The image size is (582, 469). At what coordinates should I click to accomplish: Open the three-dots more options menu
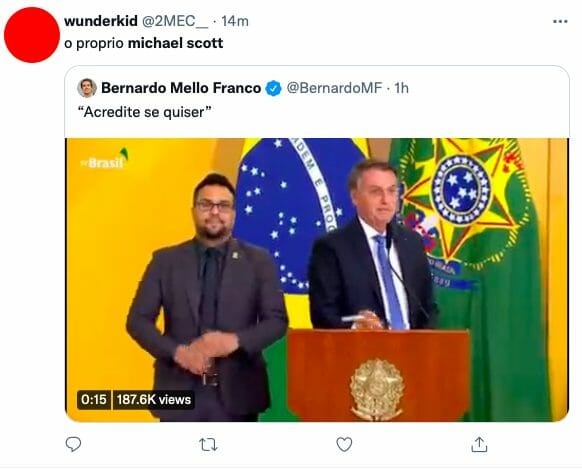click(x=560, y=22)
